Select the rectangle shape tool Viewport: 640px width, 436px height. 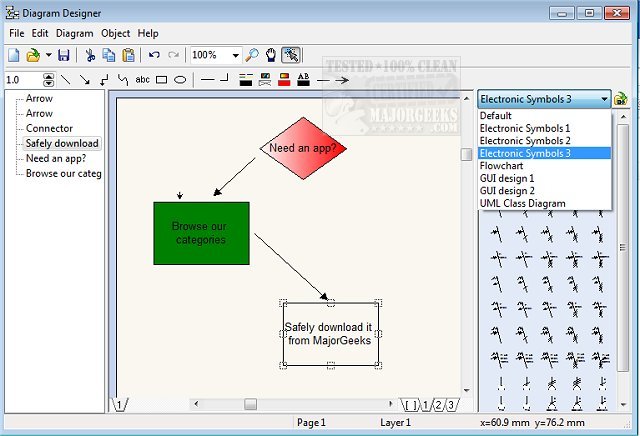pyautogui.click(x=162, y=80)
